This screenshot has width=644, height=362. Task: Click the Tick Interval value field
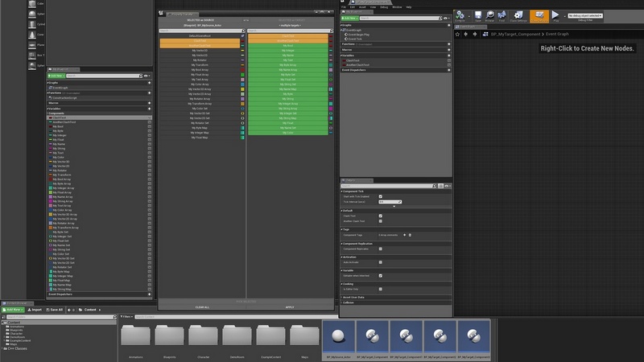(x=388, y=202)
